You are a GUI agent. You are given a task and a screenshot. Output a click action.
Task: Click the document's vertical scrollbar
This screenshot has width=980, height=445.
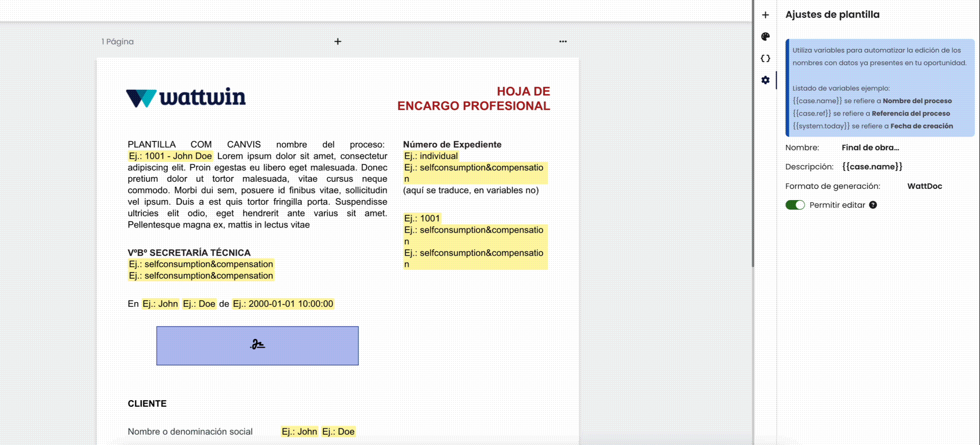point(753,133)
